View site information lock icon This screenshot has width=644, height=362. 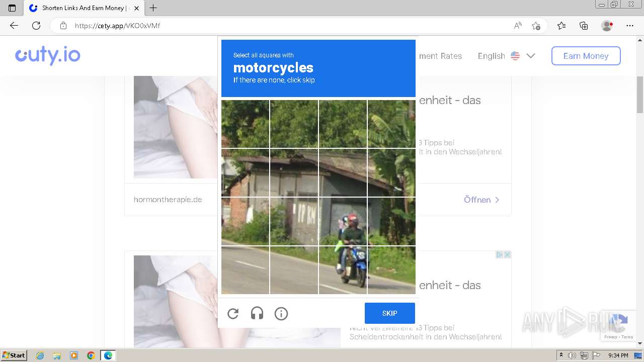pyautogui.click(x=63, y=26)
